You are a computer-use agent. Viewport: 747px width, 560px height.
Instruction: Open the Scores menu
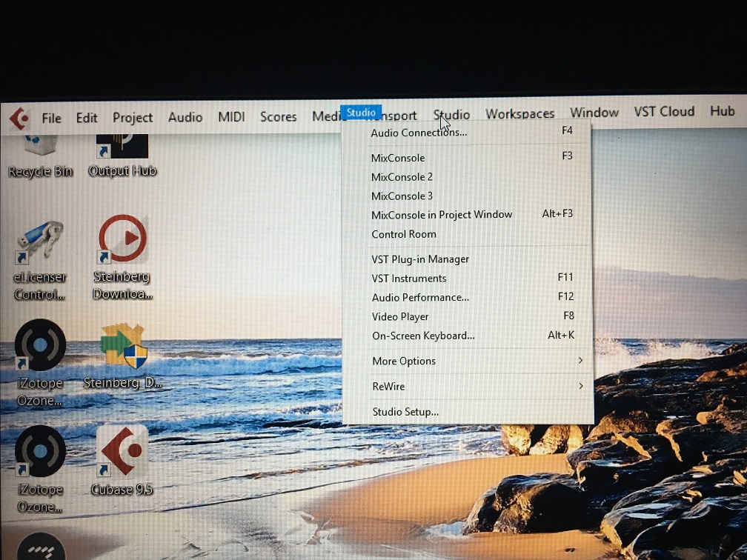click(x=278, y=117)
